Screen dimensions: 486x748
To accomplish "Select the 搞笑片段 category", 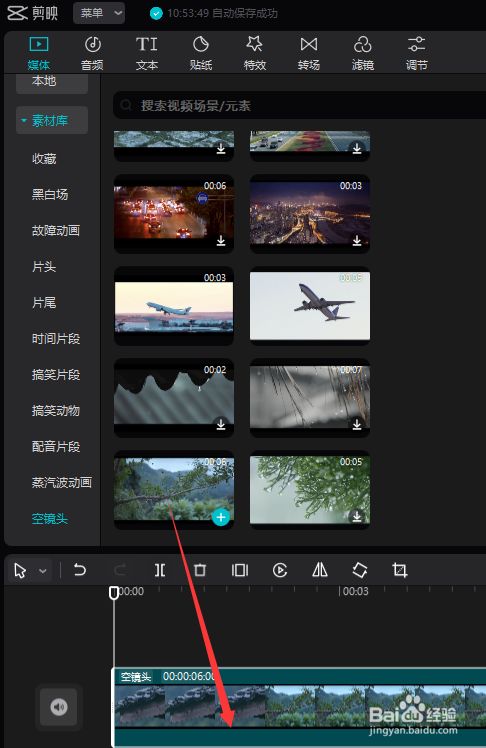I will tap(55, 374).
